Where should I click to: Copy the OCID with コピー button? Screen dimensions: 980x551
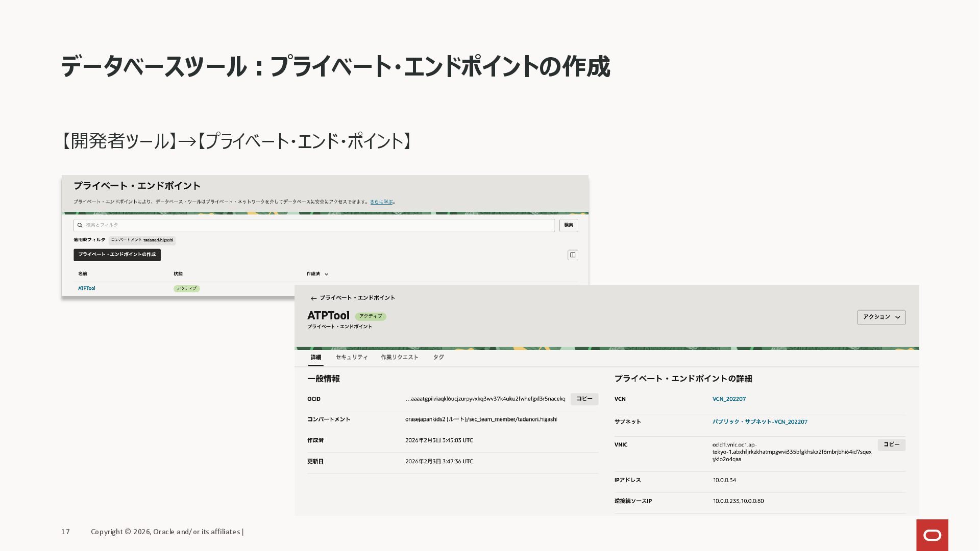pos(584,399)
